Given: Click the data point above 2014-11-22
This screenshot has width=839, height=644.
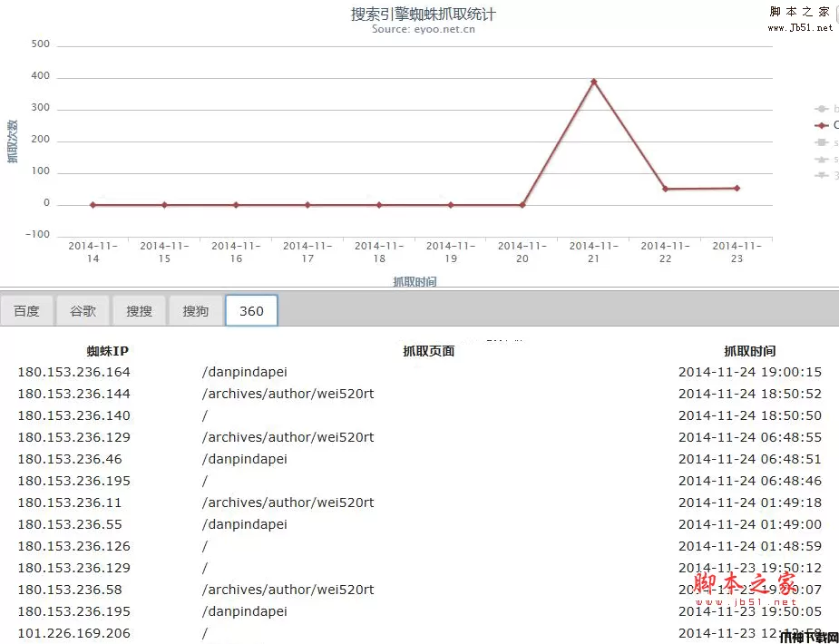Looking at the screenshot, I should 666,189.
